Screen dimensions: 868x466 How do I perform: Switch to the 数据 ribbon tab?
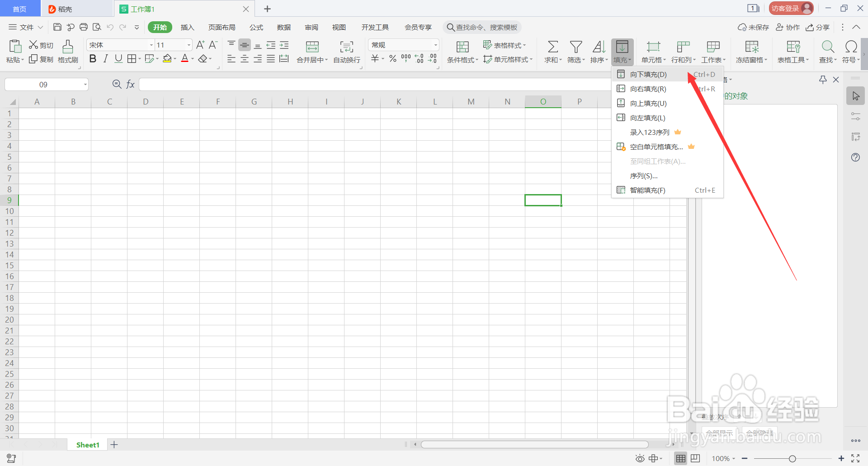pos(284,27)
